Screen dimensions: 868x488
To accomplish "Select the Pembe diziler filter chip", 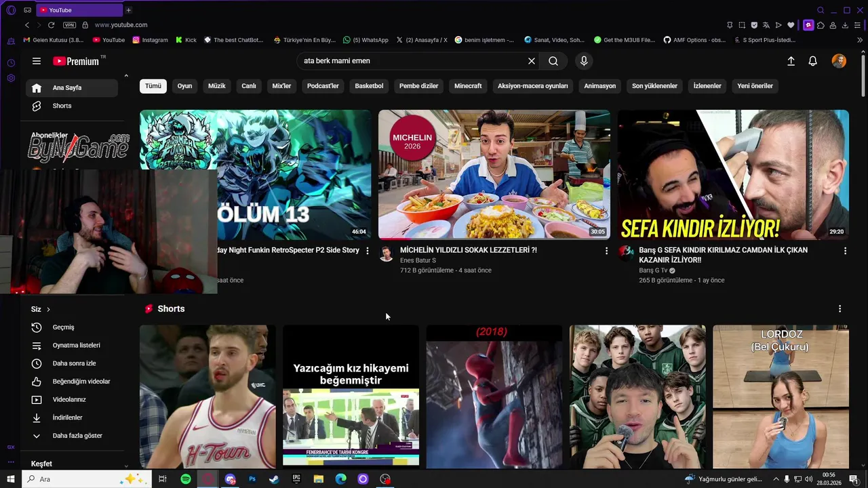I will (x=418, y=86).
